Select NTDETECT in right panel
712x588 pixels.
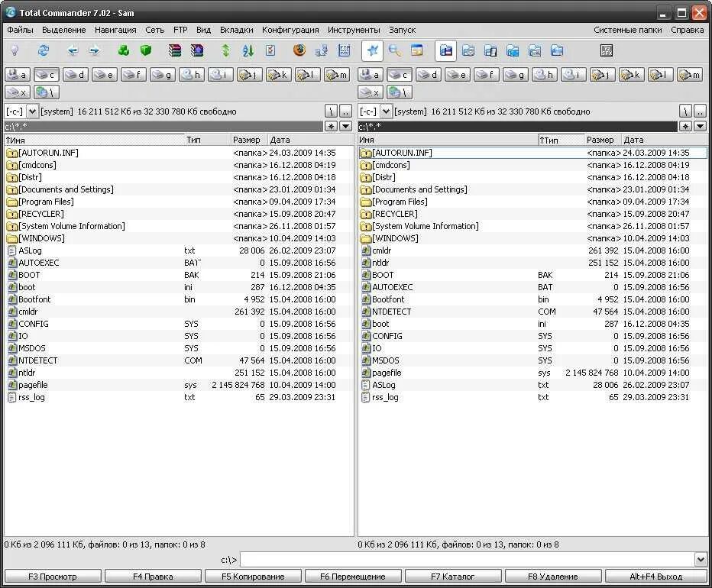(x=532, y=312)
